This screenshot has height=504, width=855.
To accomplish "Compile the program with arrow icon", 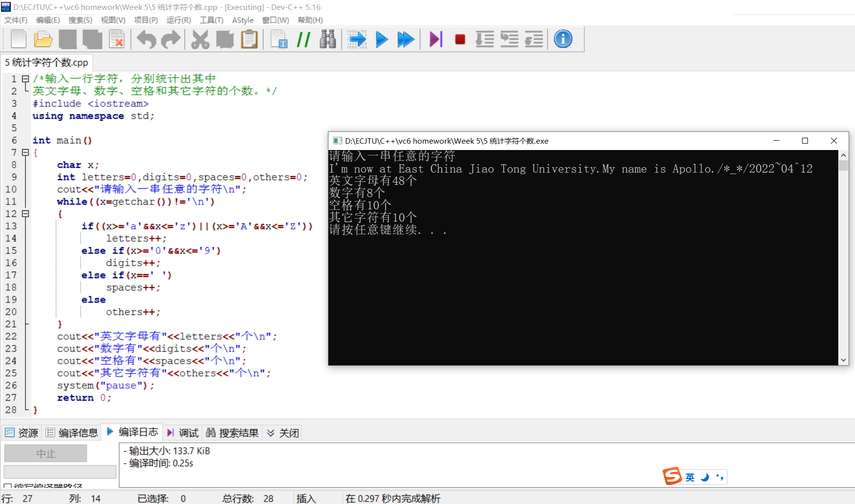I will tap(357, 39).
